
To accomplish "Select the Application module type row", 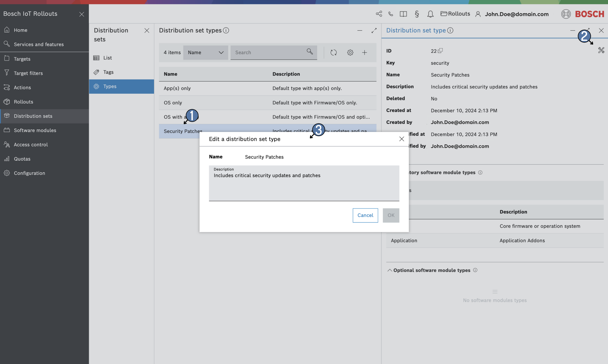I will [495, 240].
